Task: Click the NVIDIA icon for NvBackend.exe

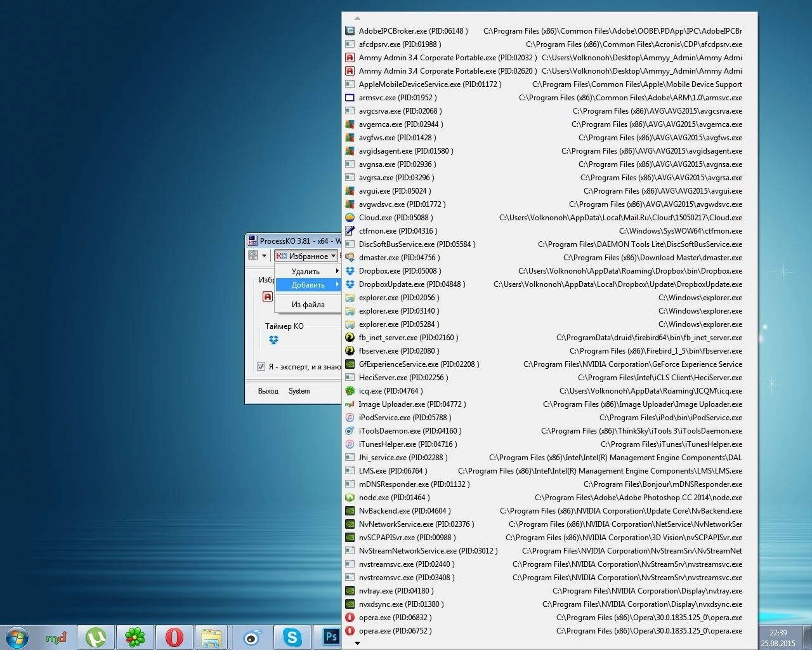Action: [350, 510]
